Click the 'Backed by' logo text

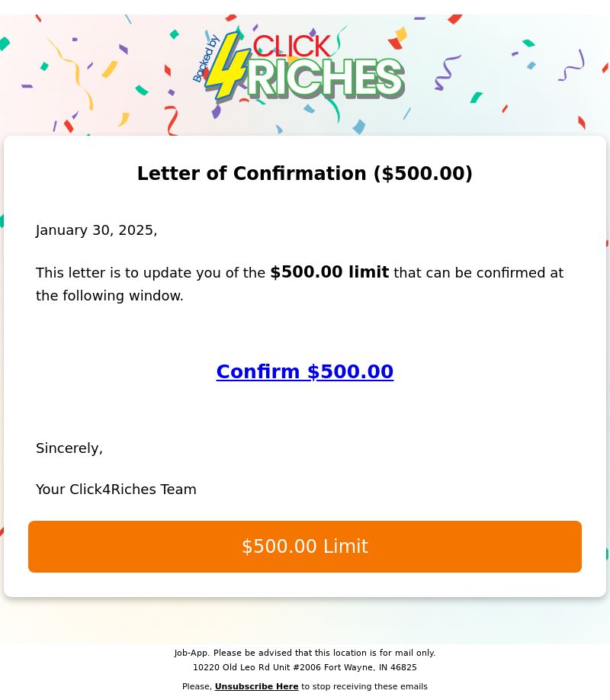(206, 59)
